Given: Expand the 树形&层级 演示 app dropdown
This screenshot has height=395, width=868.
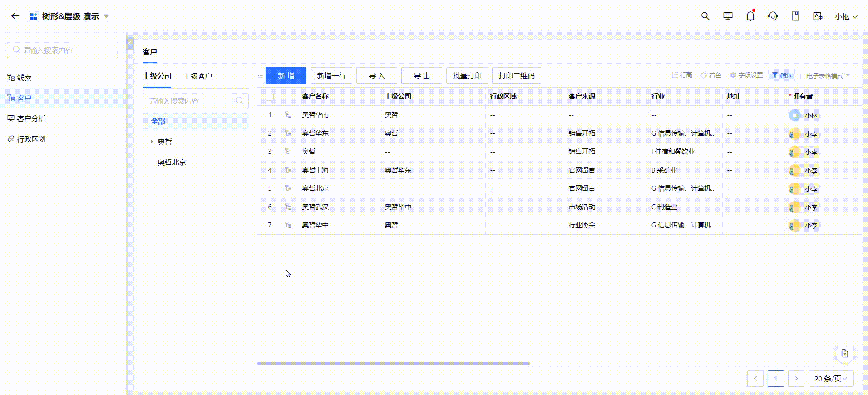Looking at the screenshot, I should [x=107, y=16].
